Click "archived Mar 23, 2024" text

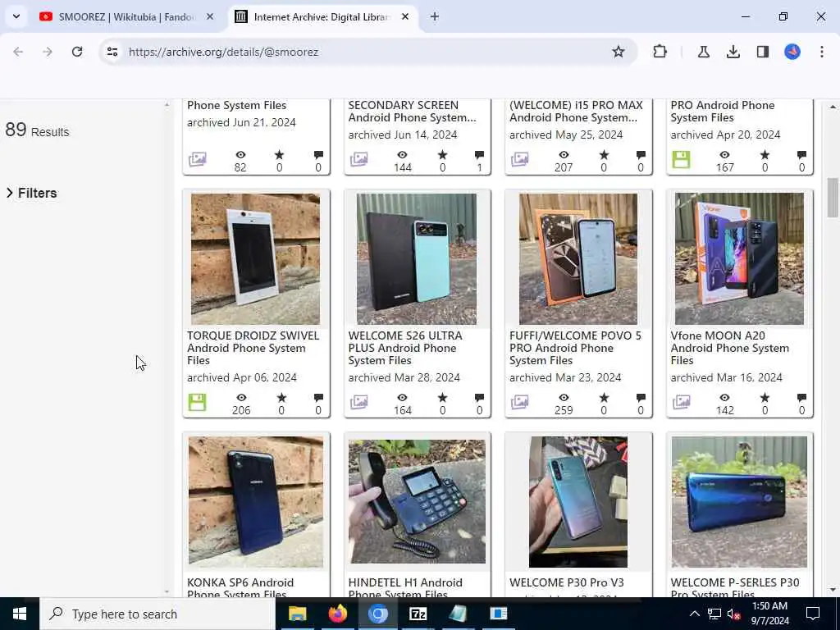[565, 377]
